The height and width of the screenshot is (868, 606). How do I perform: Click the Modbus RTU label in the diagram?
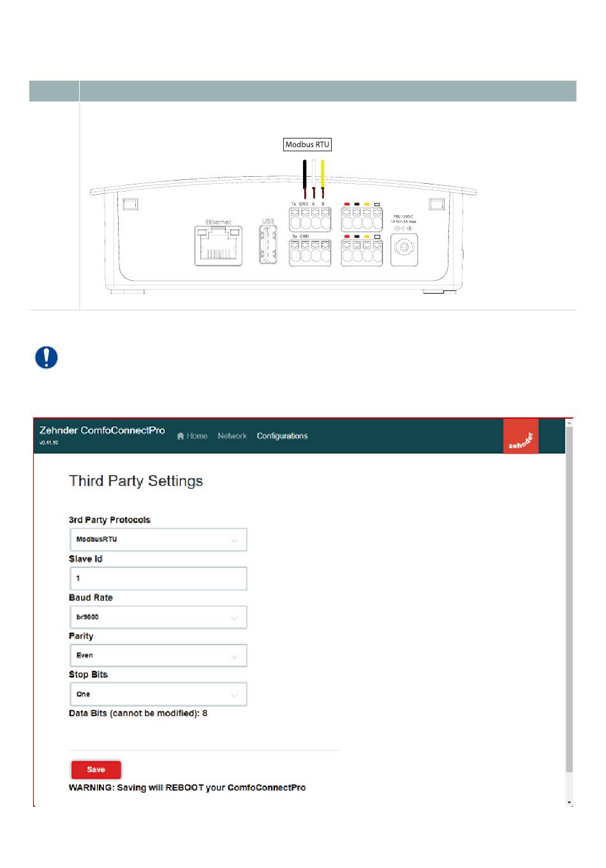pos(307,144)
